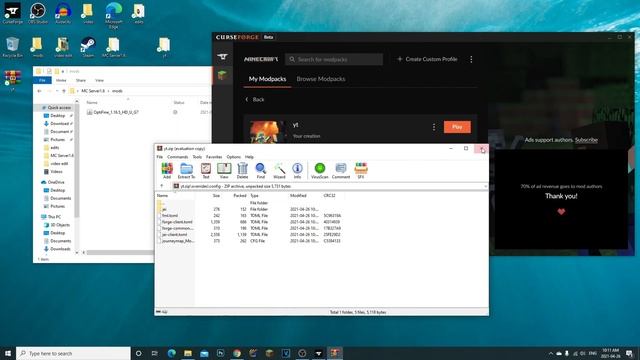Select the yt WinRAR archive desktop icon
Image resolution: width=640 pixels, height=360 pixels.
[x=12, y=80]
